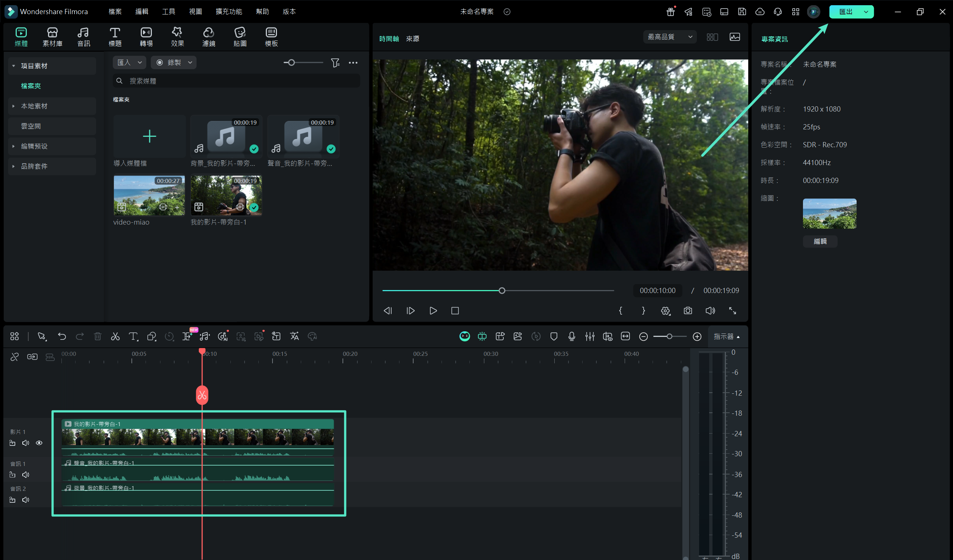Open the audio mixer icon
The width and height of the screenshot is (953, 560).
[590, 336]
